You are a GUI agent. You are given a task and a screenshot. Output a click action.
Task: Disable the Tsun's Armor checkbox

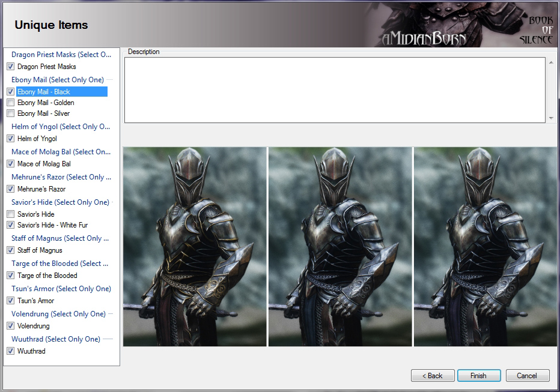point(11,301)
